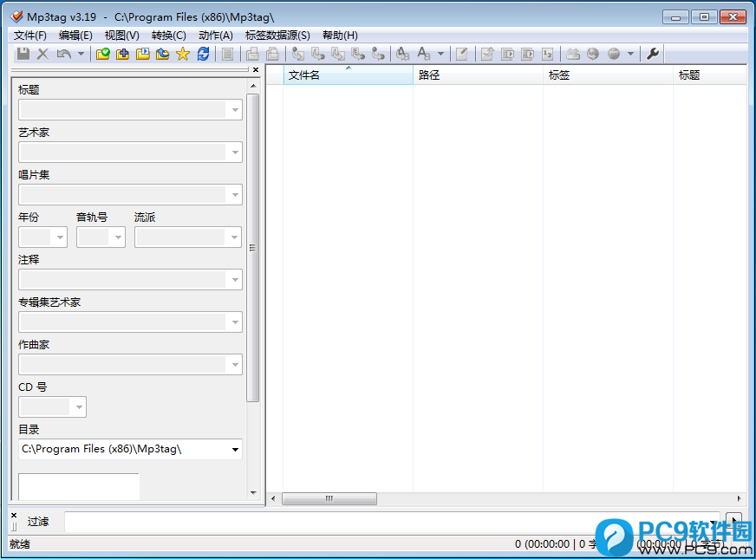This screenshot has height=559, width=756.
Task: Click the add directory folder-plus icon
Action: click(122, 54)
